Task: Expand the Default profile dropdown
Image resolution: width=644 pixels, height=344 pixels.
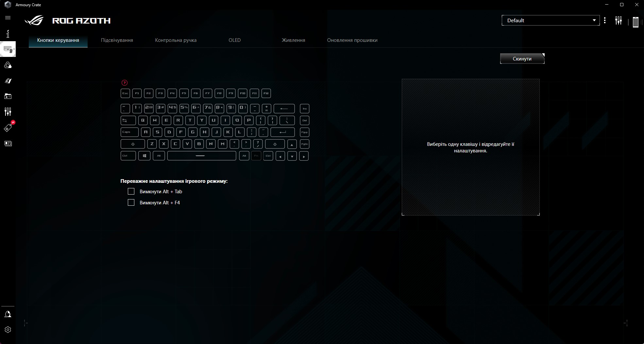Action: [x=551, y=20]
